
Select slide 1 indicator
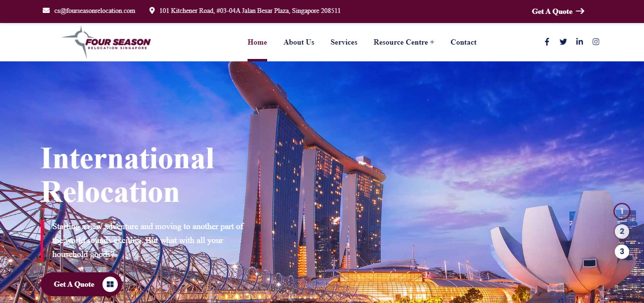pos(621,211)
